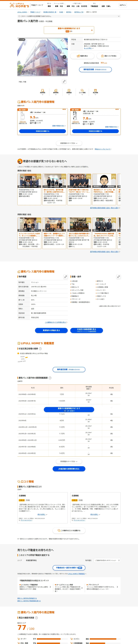Click the pencil icon beside 物件概要
This screenshot has height=644, width=138.
tap(66, 276)
